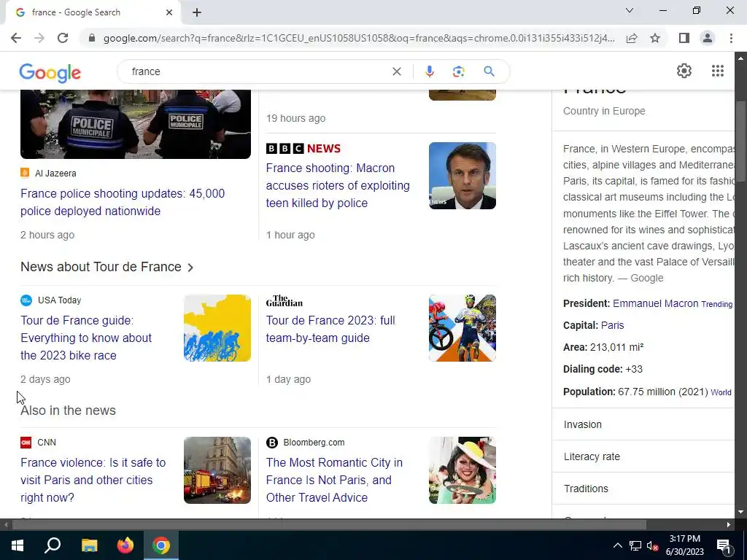Open Emmanuel Macron president link

(x=655, y=303)
